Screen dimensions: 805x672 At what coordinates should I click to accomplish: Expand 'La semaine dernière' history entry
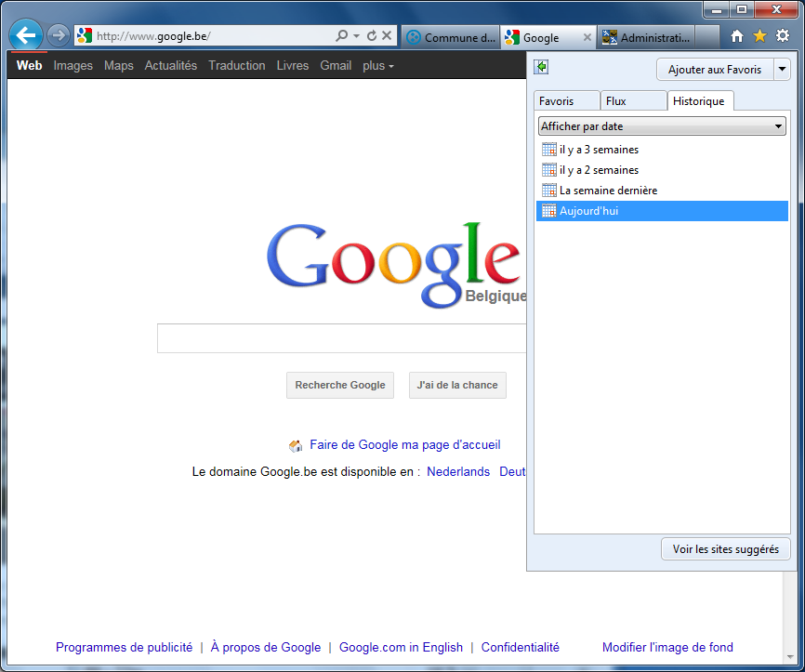coord(608,191)
